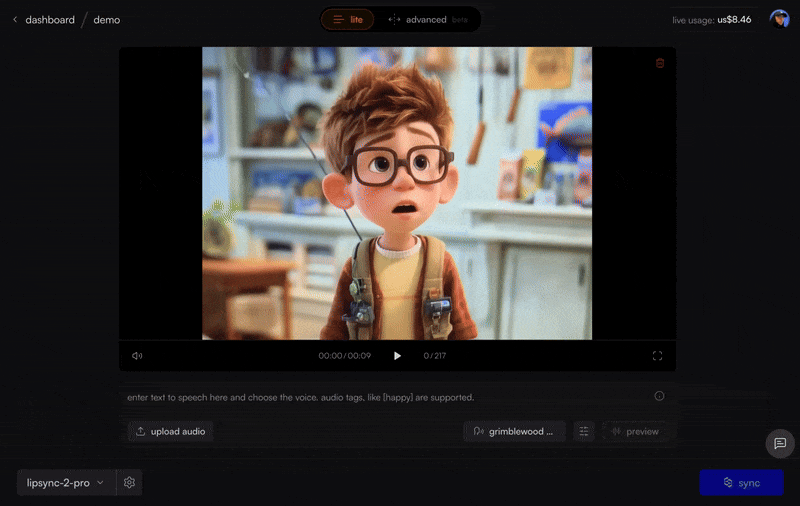Play the video preview
This screenshot has height=506, width=800.
click(x=397, y=356)
